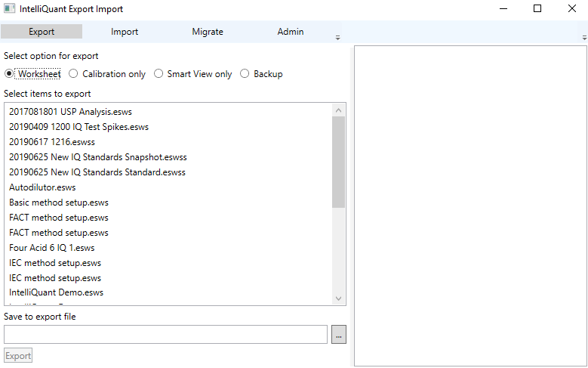The width and height of the screenshot is (588, 368).
Task: Open the Admin tab
Action: (291, 32)
